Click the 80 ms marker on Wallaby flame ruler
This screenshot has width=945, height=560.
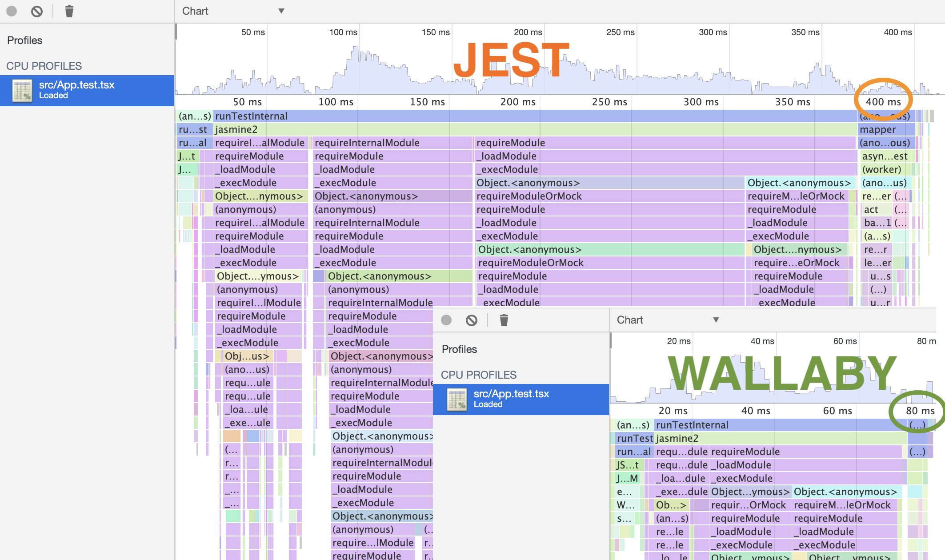coord(920,411)
